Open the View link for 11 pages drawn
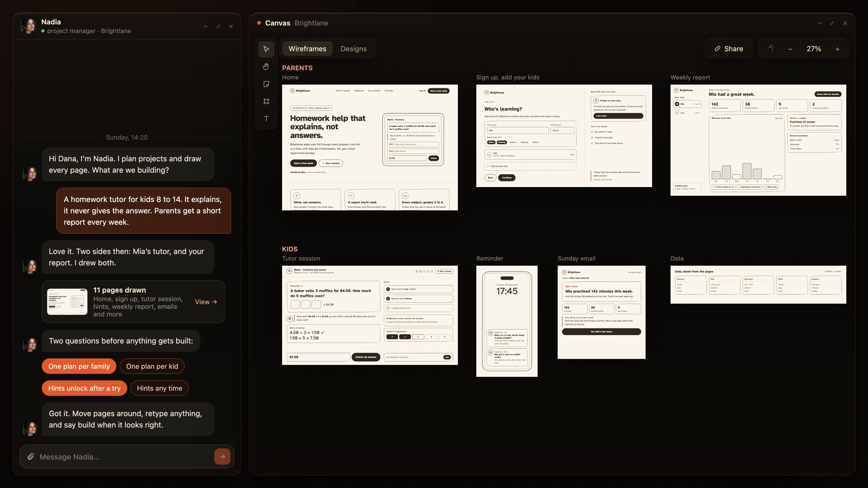 coord(206,302)
